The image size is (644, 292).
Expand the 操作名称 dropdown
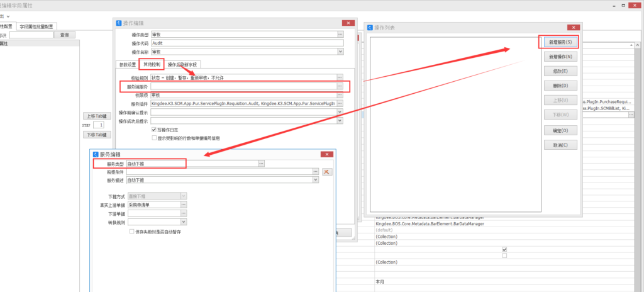(x=340, y=52)
